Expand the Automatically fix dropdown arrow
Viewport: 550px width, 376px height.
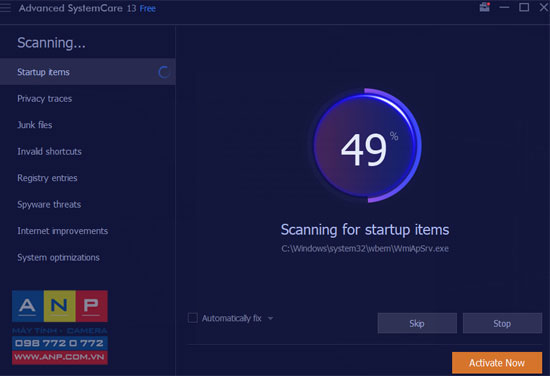[x=270, y=318]
